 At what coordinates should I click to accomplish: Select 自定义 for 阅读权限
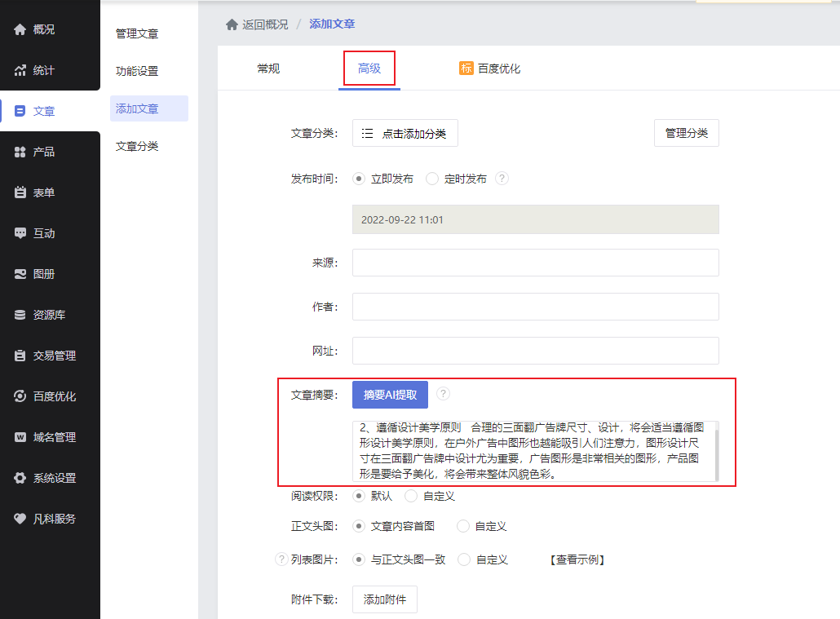click(x=411, y=497)
